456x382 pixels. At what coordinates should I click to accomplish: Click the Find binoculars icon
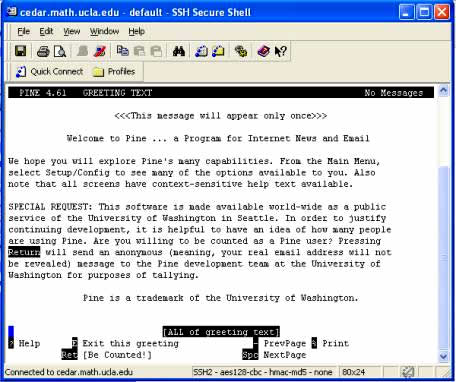coord(179,51)
